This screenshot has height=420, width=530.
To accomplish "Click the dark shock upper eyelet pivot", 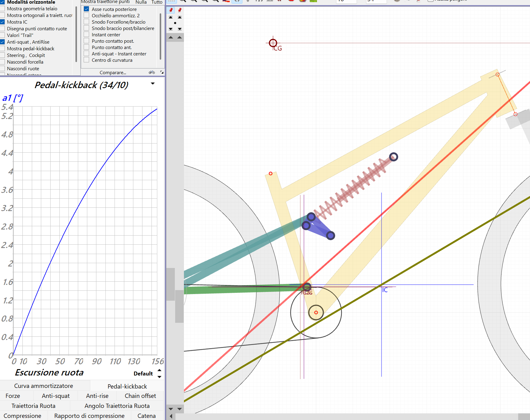I will (x=393, y=157).
